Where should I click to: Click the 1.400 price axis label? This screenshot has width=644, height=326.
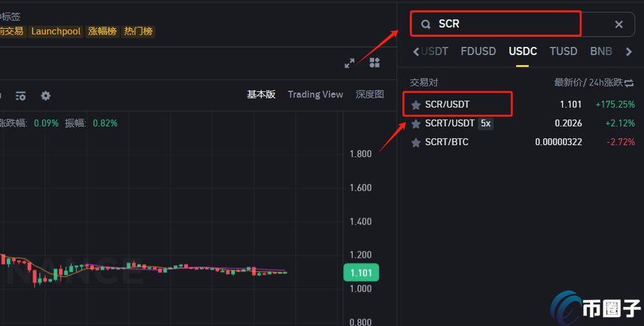click(361, 222)
